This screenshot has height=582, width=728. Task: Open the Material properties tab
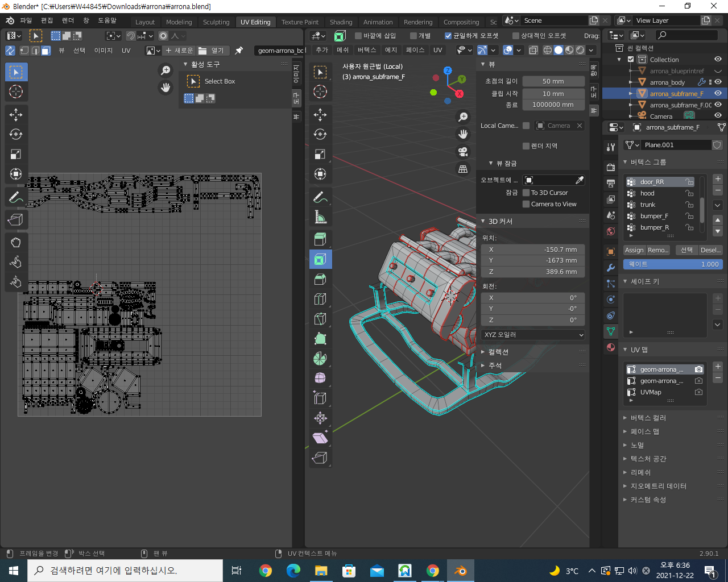pos(611,347)
